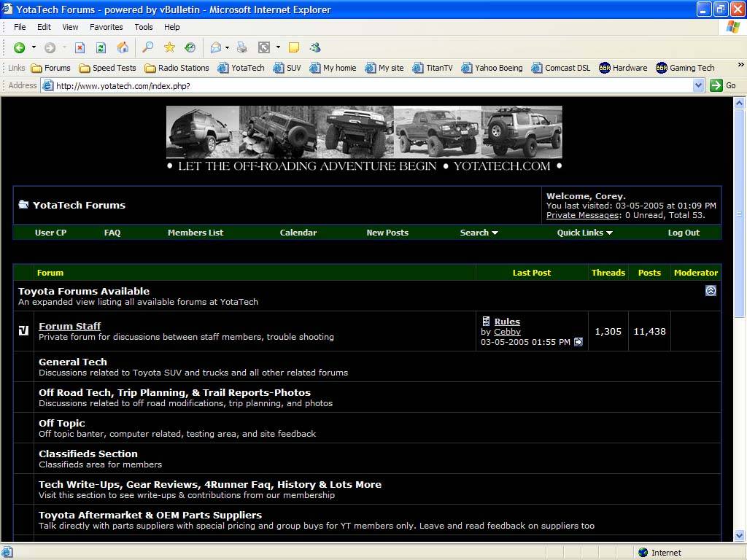Screen dimensions: 747x560
Task: Open the Quick Links dropdown menu
Action: click(x=584, y=233)
